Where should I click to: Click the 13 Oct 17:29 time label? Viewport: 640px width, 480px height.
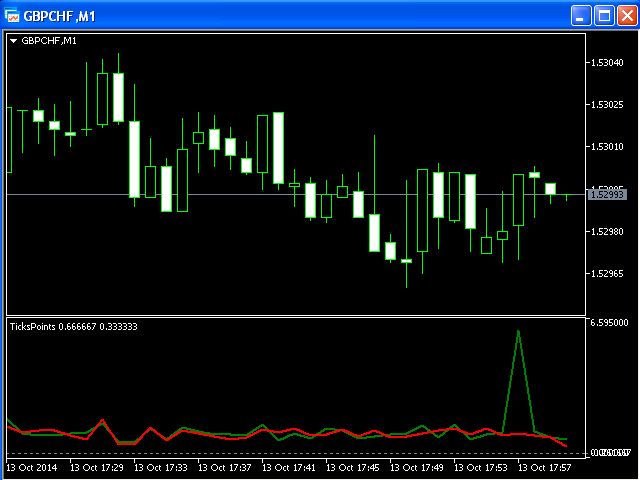pyautogui.click(x=101, y=467)
